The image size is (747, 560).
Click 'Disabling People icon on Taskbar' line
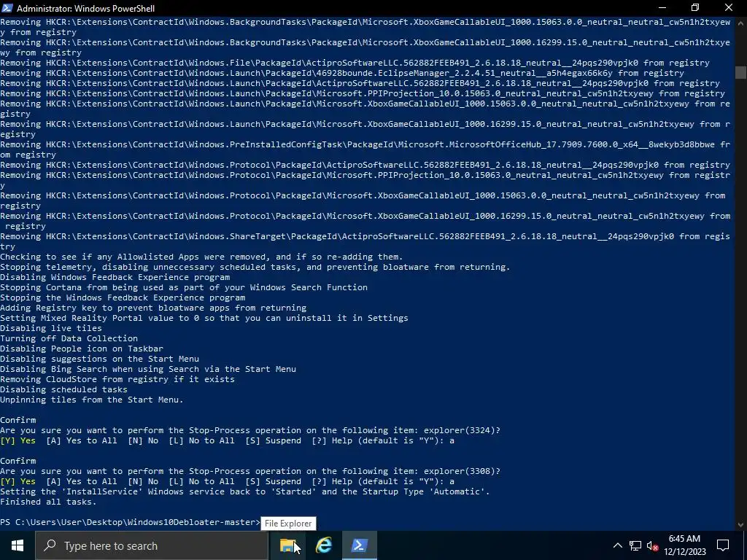(x=82, y=349)
